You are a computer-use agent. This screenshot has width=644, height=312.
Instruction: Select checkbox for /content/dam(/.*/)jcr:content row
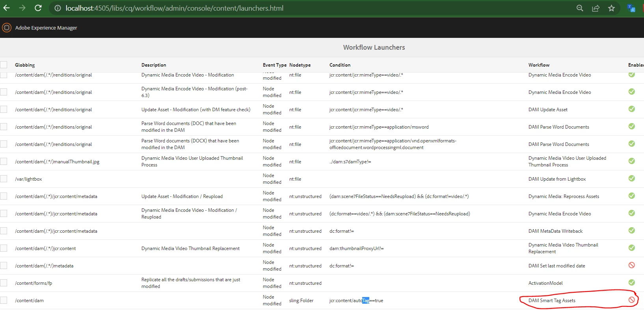4,248
